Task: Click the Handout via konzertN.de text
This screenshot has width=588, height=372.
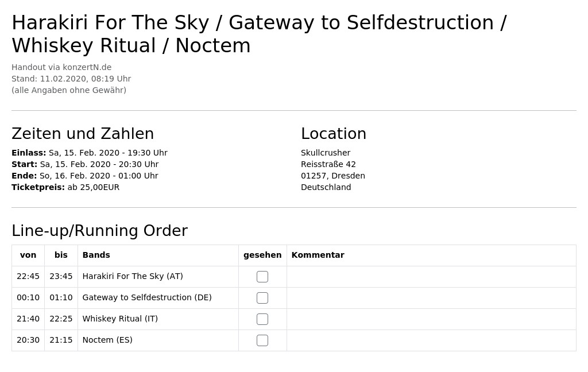Action: (x=61, y=67)
